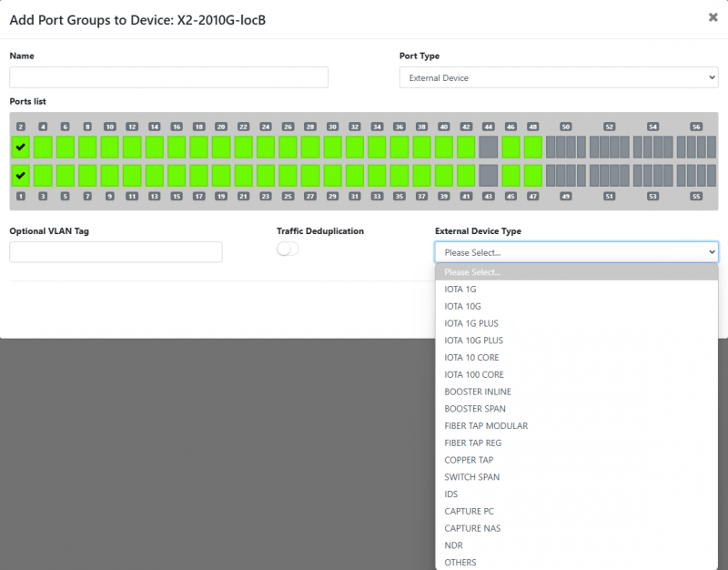This screenshot has height=570, width=728.
Task: Collapse the External Device Type dropdown
Action: tap(576, 252)
